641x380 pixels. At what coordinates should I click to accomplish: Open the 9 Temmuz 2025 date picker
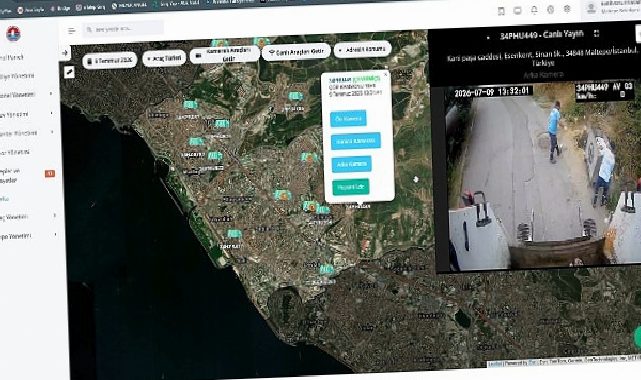pos(110,61)
